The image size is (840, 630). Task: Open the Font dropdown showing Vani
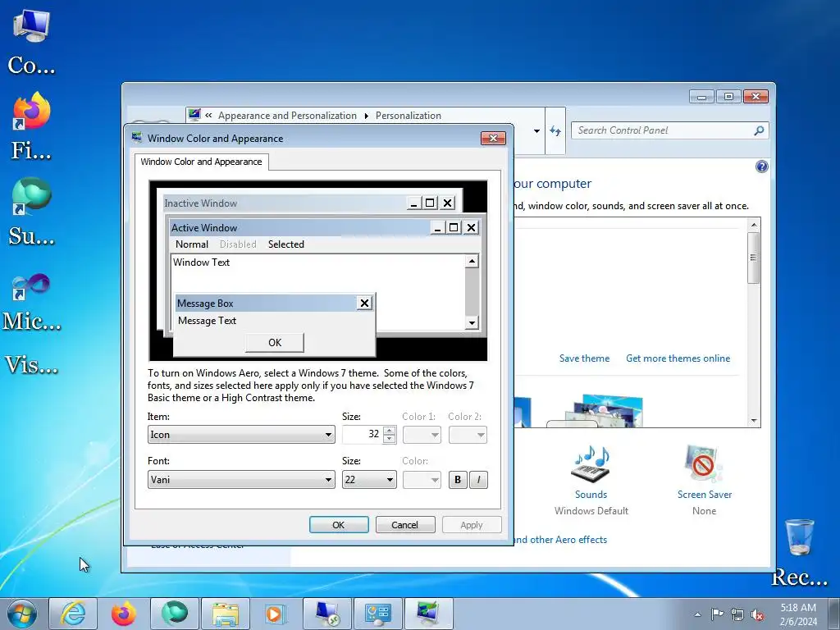click(241, 479)
